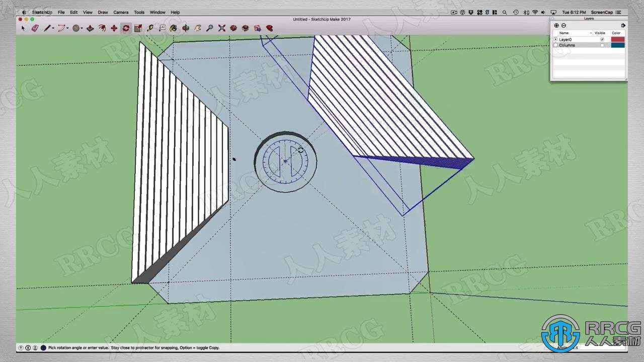Click the Visible column header
This screenshot has width=644, height=362.
point(600,33)
